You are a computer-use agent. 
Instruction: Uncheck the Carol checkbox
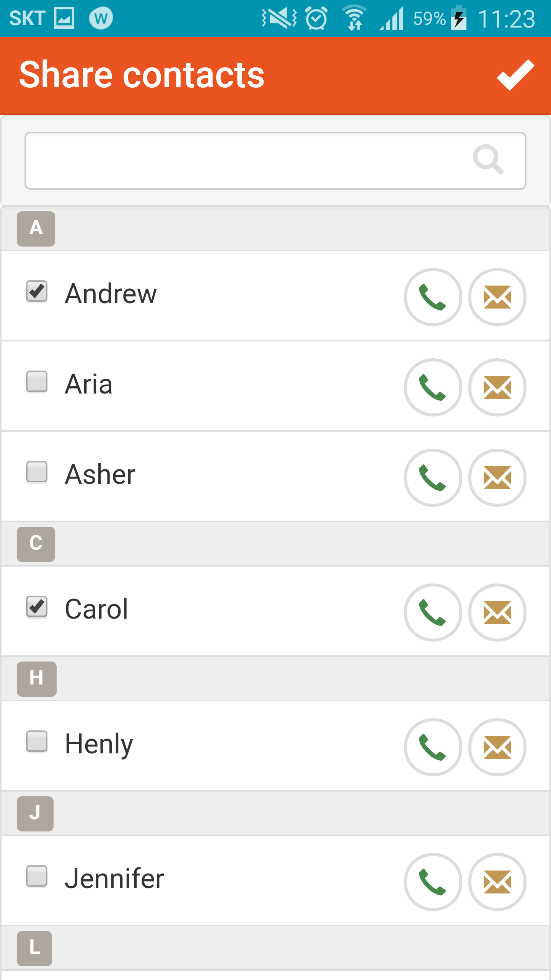[37, 607]
